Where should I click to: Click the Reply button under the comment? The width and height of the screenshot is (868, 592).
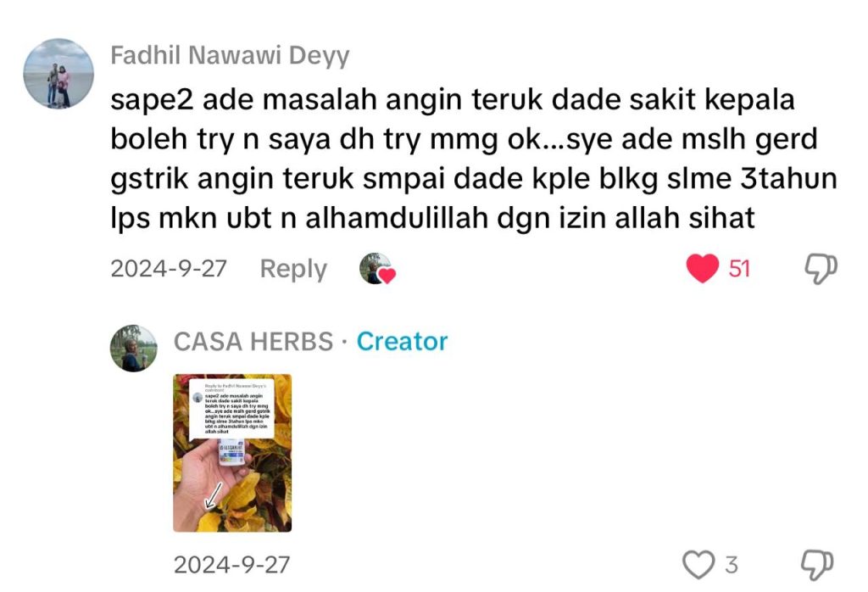coord(293,269)
